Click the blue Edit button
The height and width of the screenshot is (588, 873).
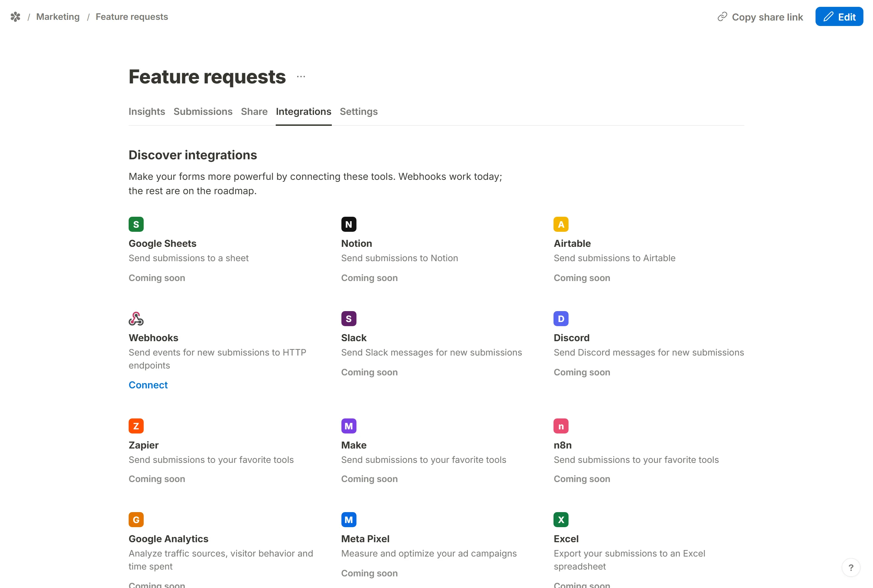pyautogui.click(x=839, y=16)
